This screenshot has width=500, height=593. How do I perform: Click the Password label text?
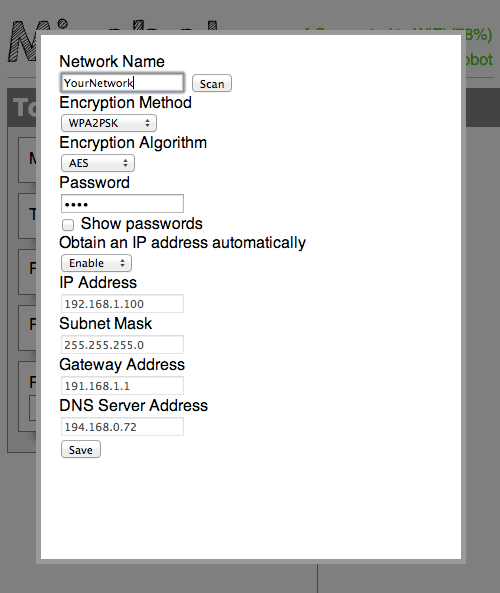(95, 183)
